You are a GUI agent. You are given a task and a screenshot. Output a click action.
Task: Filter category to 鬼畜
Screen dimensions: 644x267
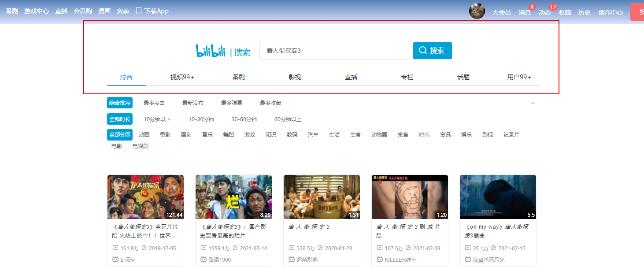point(403,135)
